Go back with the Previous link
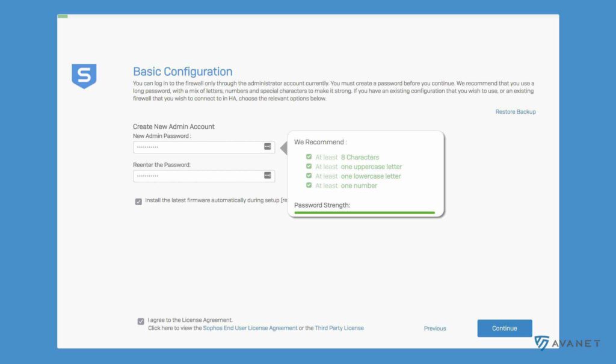 tap(435, 329)
